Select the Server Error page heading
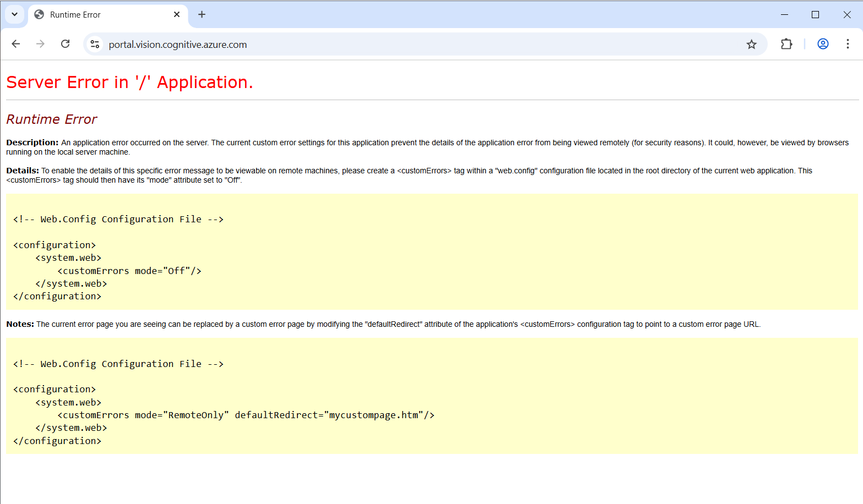863x504 pixels. (129, 82)
